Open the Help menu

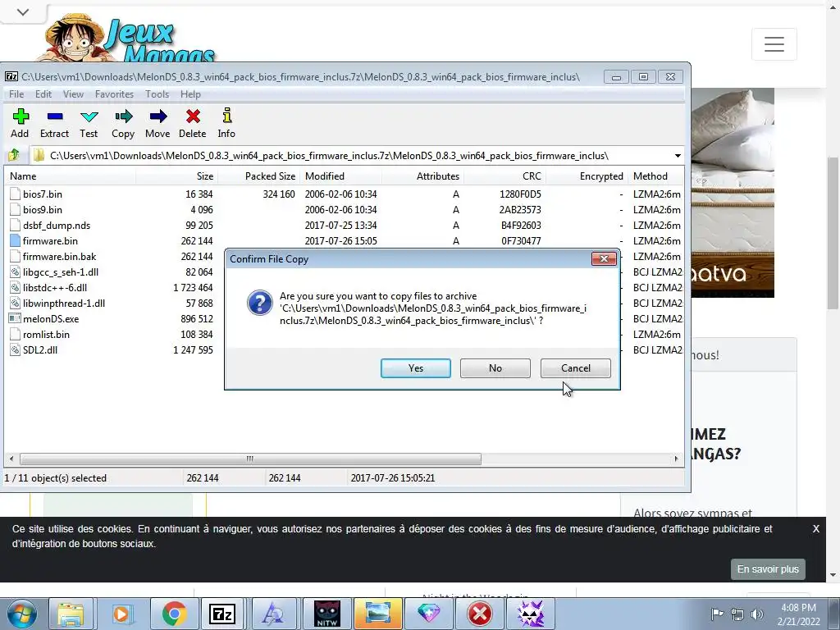click(190, 94)
